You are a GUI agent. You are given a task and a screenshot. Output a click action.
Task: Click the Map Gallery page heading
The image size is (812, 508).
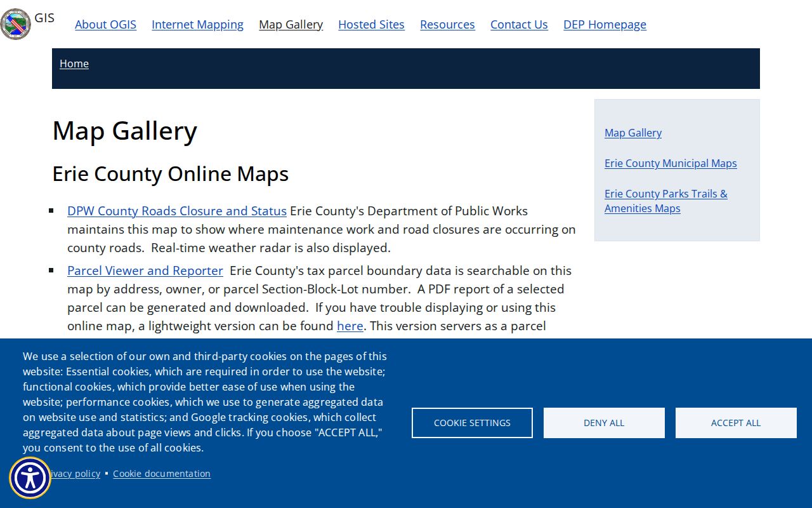point(125,131)
